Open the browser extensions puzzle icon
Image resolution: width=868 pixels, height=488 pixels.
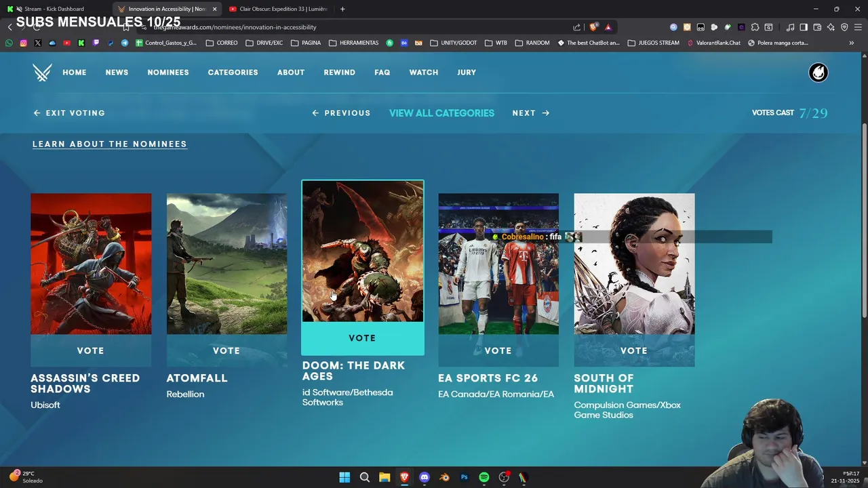[755, 27]
